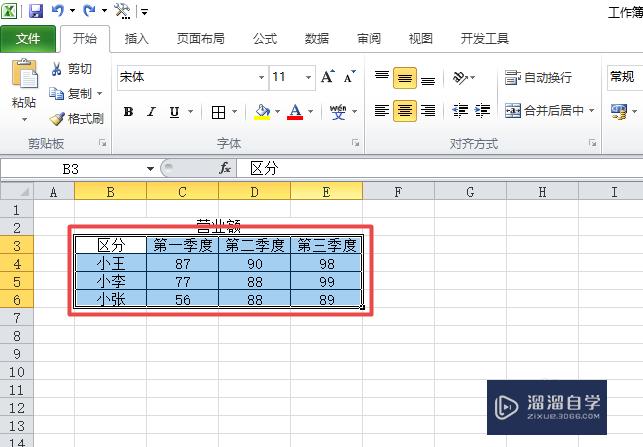Click 自动换行 wrap text button
This screenshot has height=447, width=643.
click(x=538, y=77)
